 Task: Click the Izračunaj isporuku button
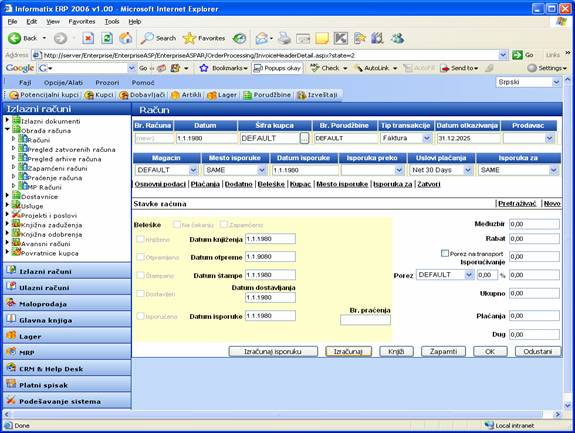pos(273,352)
